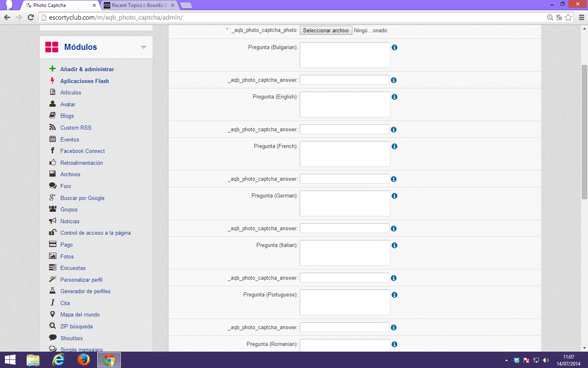Click the zoom magnifier icon in address bar

point(550,18)
